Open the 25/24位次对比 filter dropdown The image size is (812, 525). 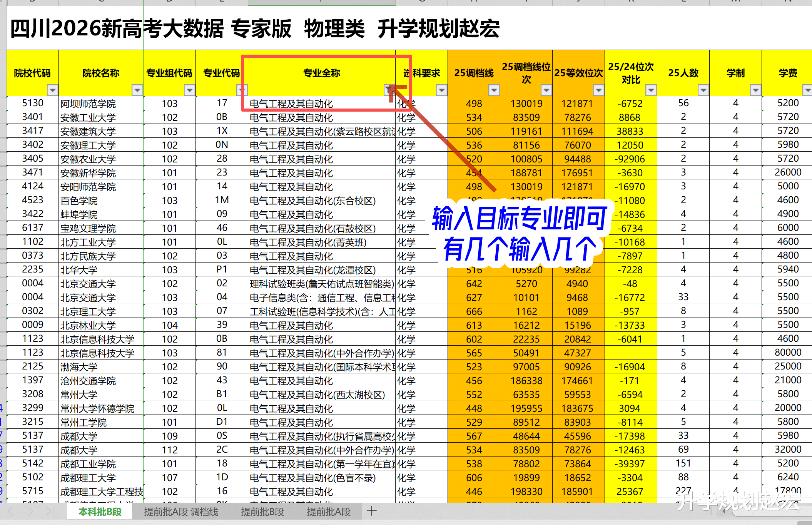pyautogui.click(x=651, y=90)
